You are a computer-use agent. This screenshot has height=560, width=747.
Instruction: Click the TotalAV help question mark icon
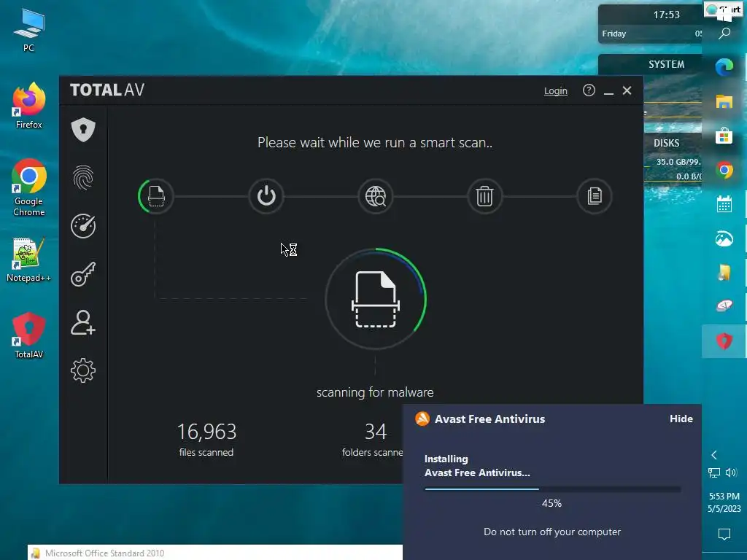(x=589, y=90)
